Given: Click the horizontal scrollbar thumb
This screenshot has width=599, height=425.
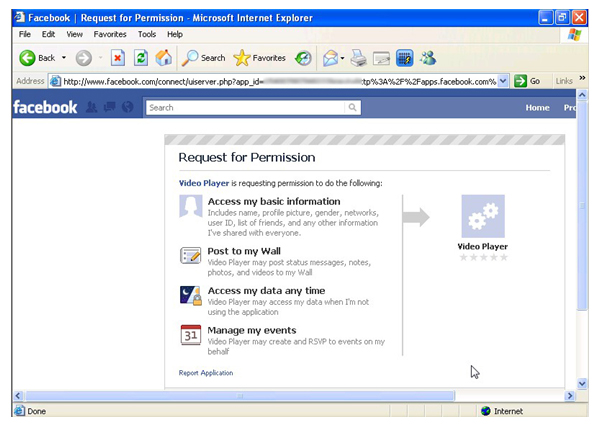Looking at the screenshot, I should coord(240,396).
